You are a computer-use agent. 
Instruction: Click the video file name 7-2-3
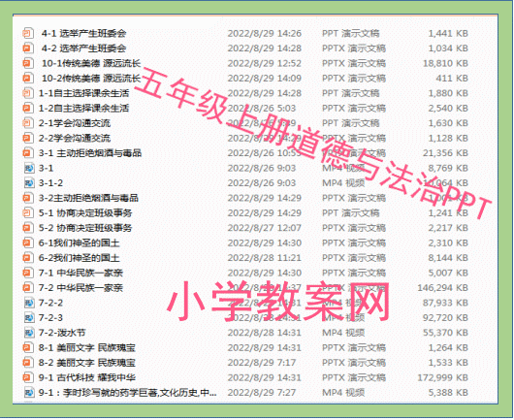[50, 318]
